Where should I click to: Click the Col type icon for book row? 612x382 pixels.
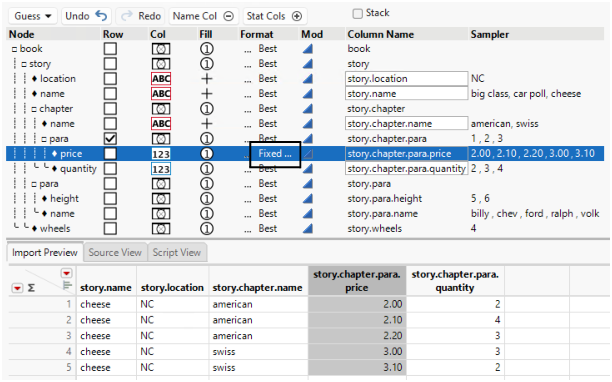161,49
